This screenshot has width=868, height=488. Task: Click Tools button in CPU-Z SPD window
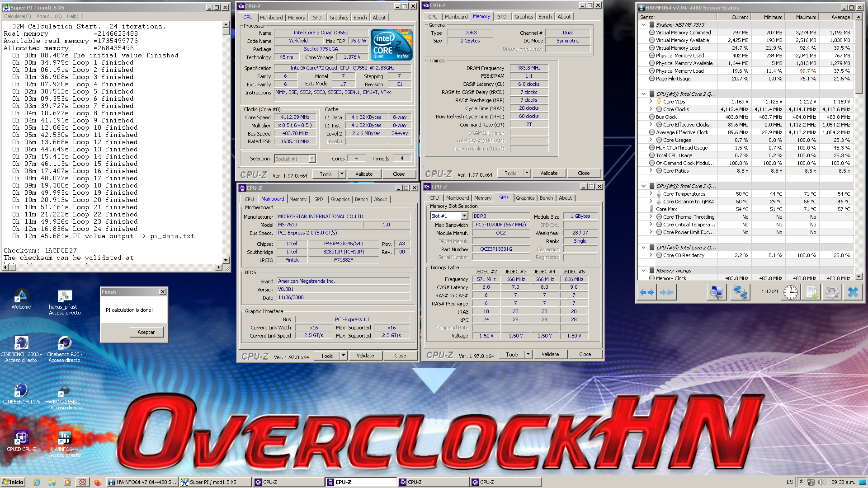512,355
